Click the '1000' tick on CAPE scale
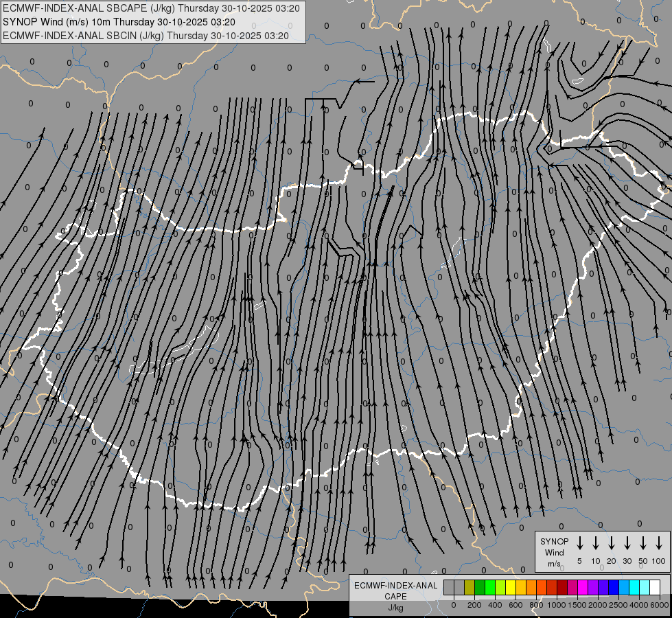672x618 pixels. coord(557,605)
